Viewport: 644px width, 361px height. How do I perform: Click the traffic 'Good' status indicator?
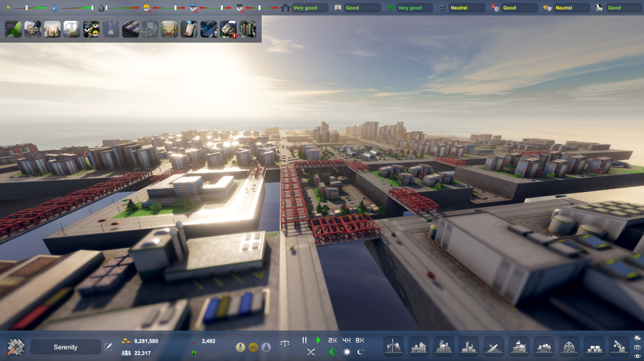[624, 8]
